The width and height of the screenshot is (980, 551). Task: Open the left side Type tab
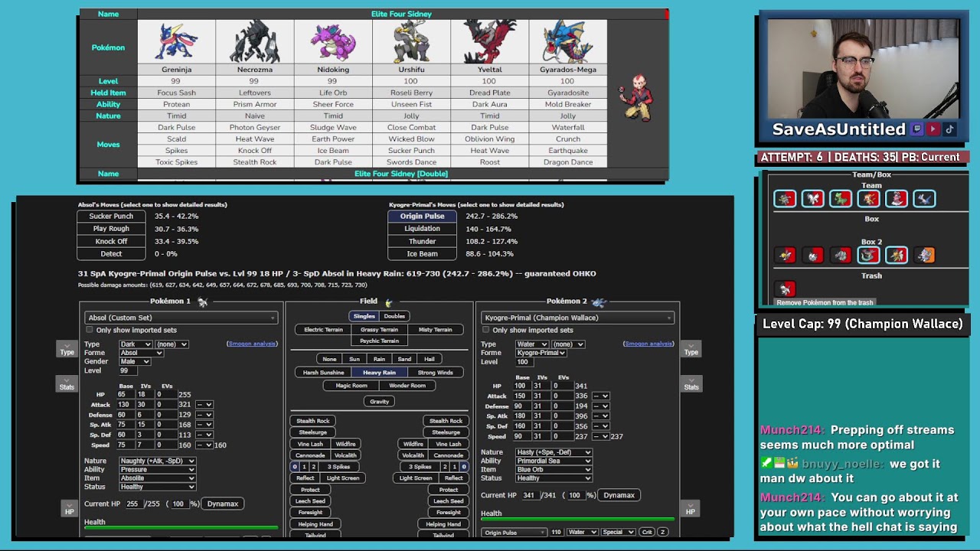pyautogui.click(x=67, y=350)
